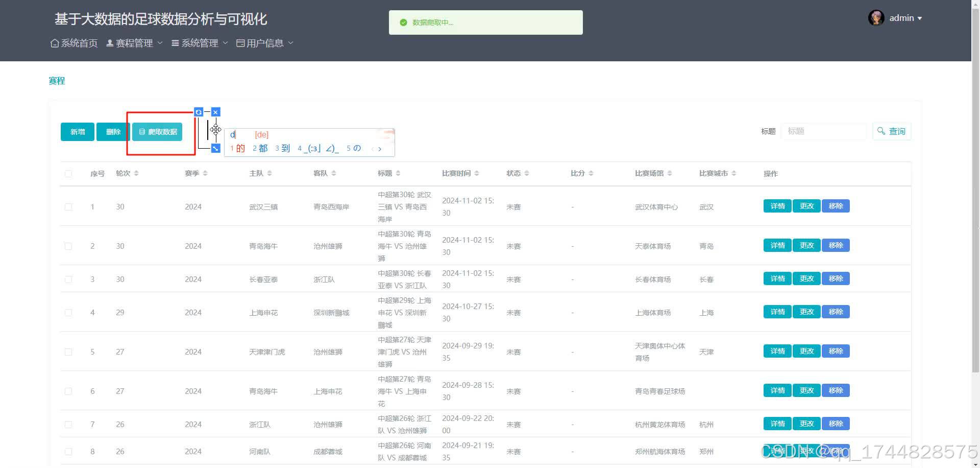The width and height of the screenshot is (980, 468).
Task: Open 详情 for row 4 上海申花
Action: pyautogui.click(x=777, y=312)
